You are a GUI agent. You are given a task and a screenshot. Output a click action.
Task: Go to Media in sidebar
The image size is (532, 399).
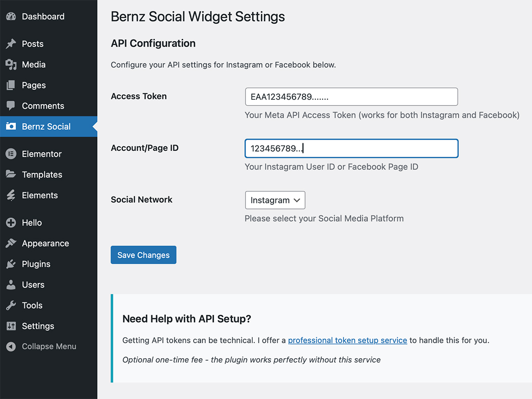tap(34, 65)
